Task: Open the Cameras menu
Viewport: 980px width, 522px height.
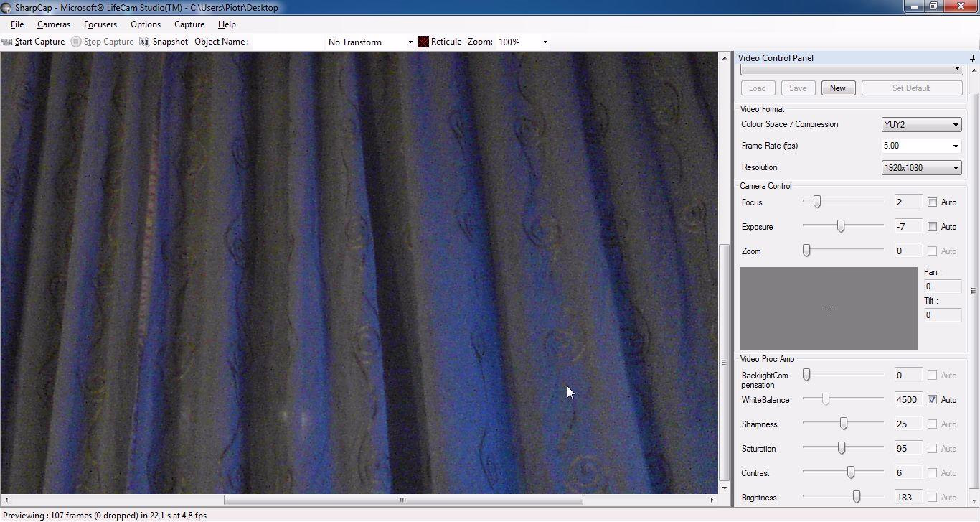Action: coord(54,24)
